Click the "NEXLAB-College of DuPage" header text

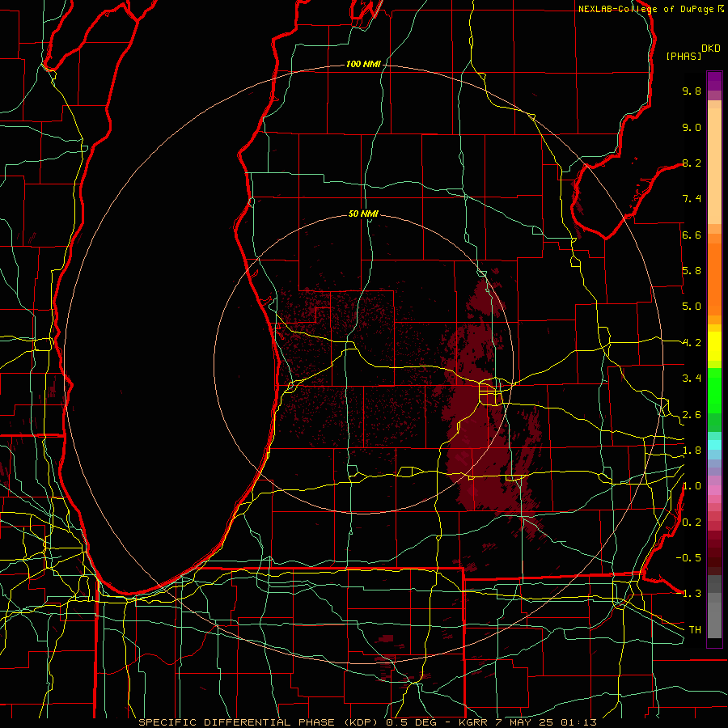tap(646, 9)
